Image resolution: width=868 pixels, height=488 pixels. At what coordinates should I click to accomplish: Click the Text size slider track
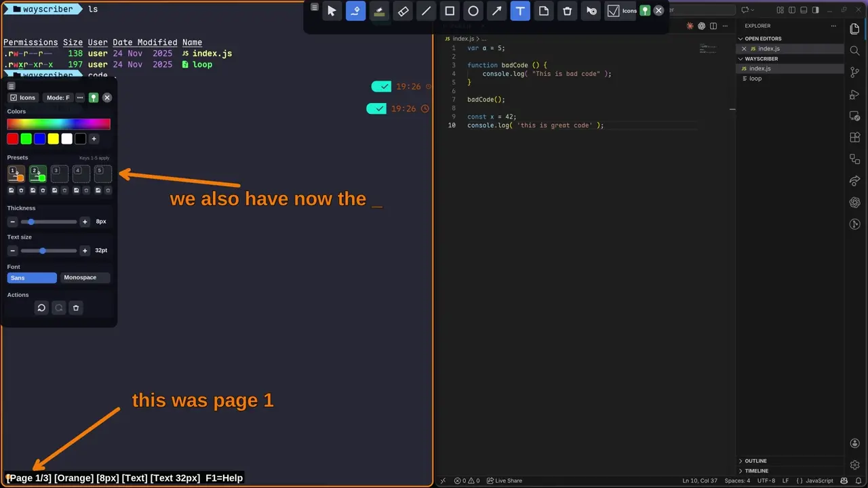click(x=49, y=251)
